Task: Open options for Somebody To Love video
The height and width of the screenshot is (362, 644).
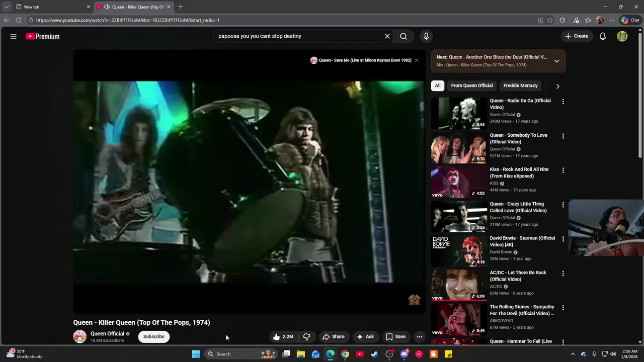Action: coord(563,136)
